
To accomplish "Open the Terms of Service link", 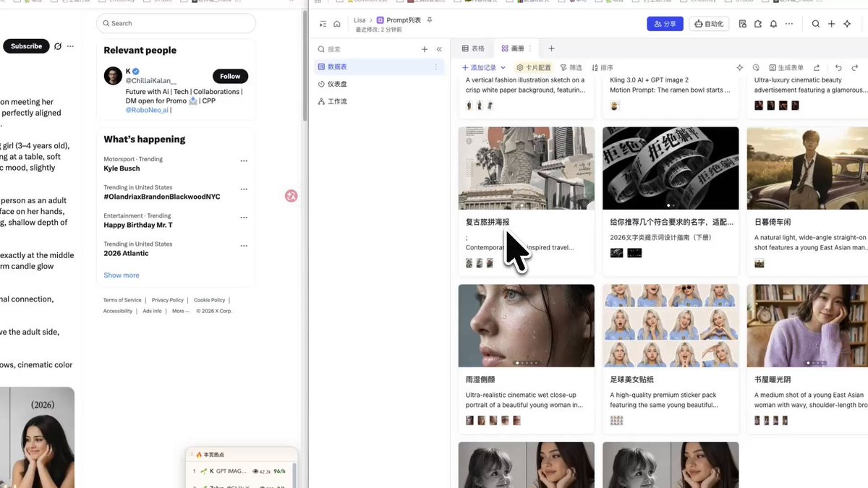I will click(122, 300).
